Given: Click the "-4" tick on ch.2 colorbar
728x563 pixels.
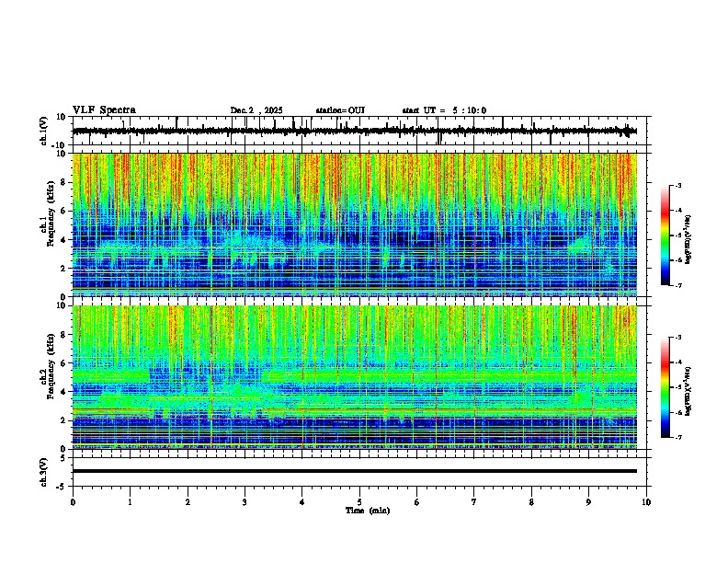Looking at the screenshot, I should (x=677, y=362).
